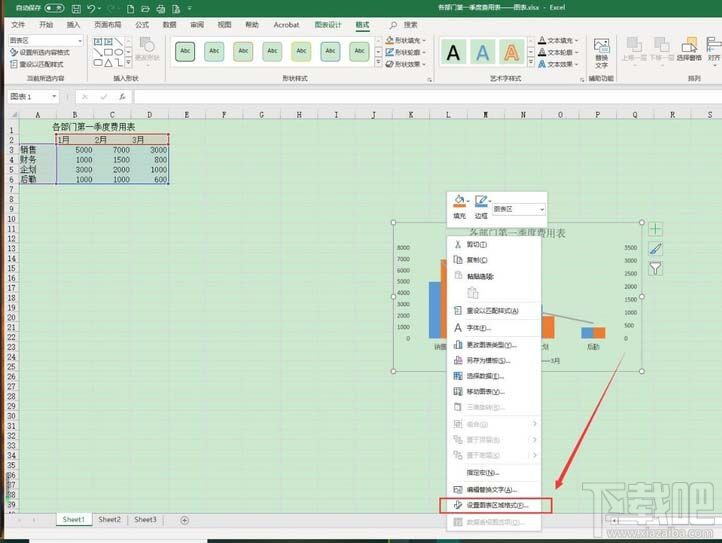Image resolution: width=722 pixels, height=543 pixels.
Task: Choose 选择数据 from context menu
Action: pos(493,376)
